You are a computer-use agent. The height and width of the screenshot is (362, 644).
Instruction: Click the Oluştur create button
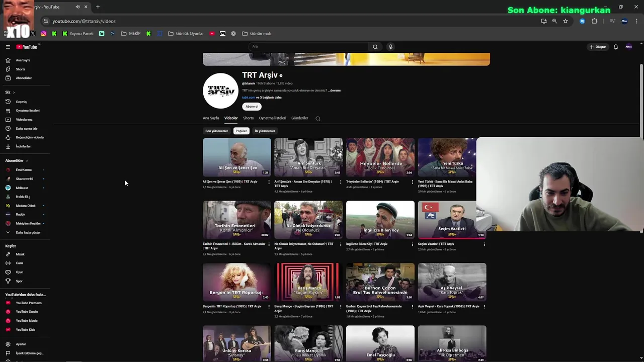(x=598, y=47)
